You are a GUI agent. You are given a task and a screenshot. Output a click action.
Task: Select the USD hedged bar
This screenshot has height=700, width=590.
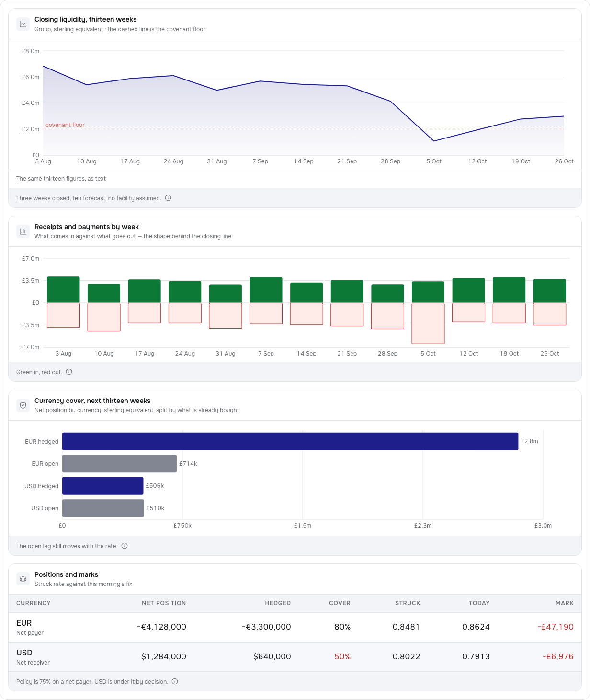click(103, 486)
